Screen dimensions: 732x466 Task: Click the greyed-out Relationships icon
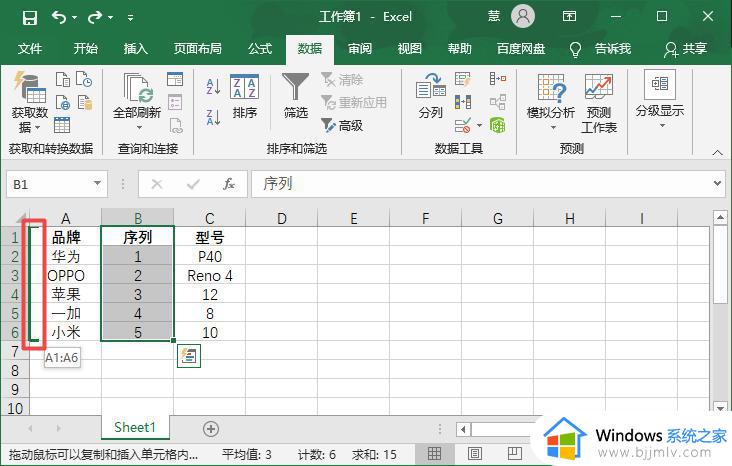pos(498,102)
